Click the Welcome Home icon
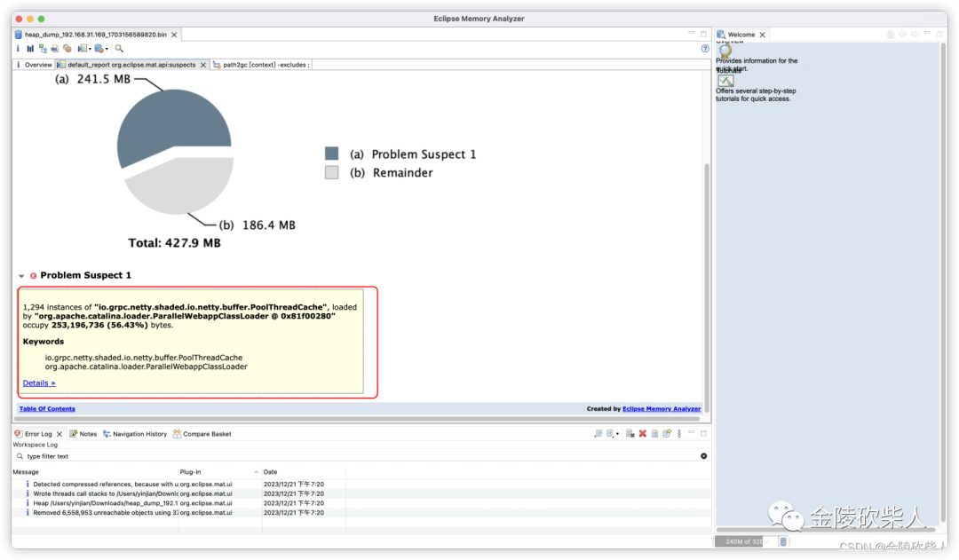The image size is (959, 560). point(890,35)
